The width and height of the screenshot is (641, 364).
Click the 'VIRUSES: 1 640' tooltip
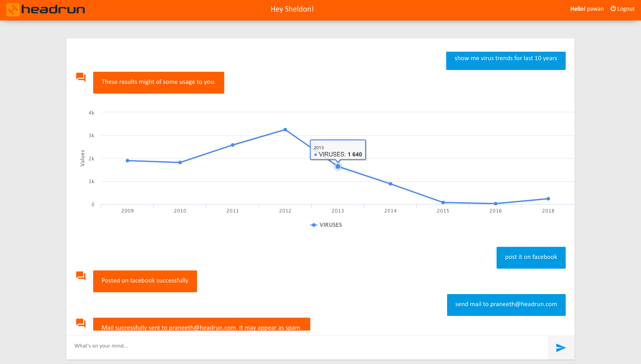click(x=338, y=150)
